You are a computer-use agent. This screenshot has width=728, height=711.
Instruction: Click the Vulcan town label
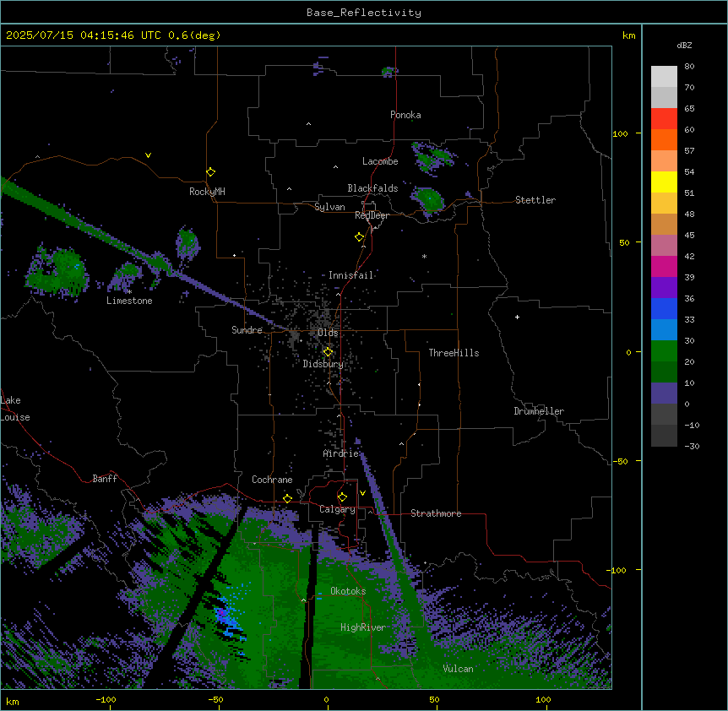pyautogui.click(x=458, y=669)
